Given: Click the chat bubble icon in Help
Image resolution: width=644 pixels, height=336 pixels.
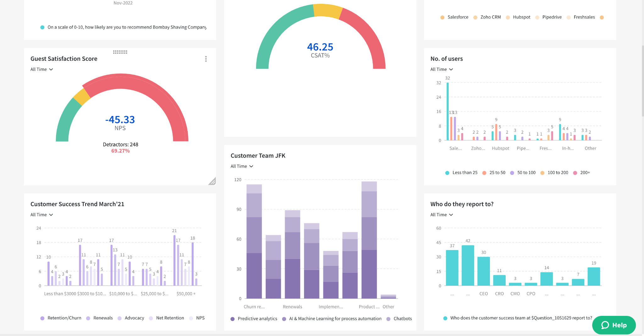Looking at the screenshot, I should tap(605, 325).
